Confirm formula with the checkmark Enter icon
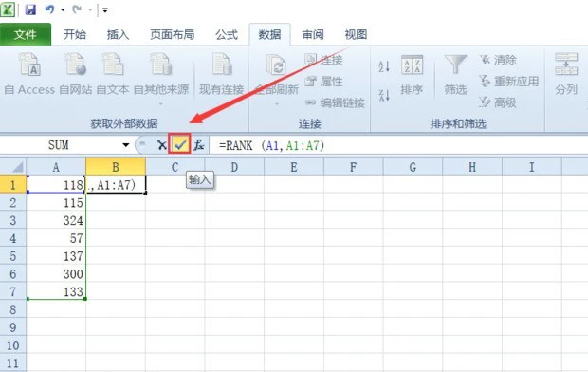The image size is (588, 372). (180, 144)
